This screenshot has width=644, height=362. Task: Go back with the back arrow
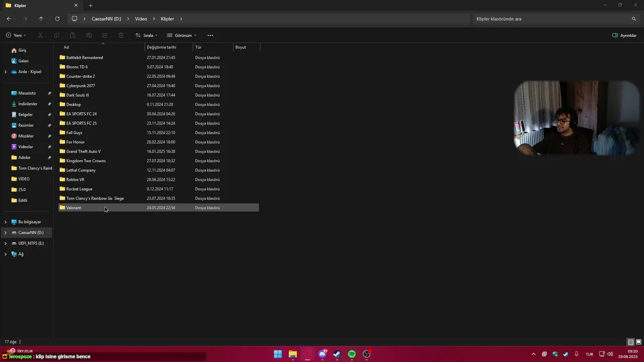[9, 19]
